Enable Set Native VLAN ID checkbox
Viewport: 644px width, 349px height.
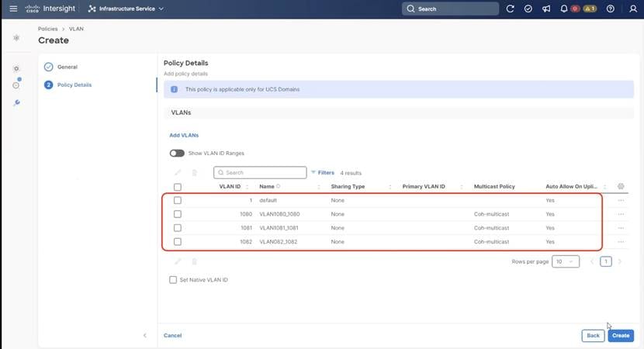click(173, 280)
